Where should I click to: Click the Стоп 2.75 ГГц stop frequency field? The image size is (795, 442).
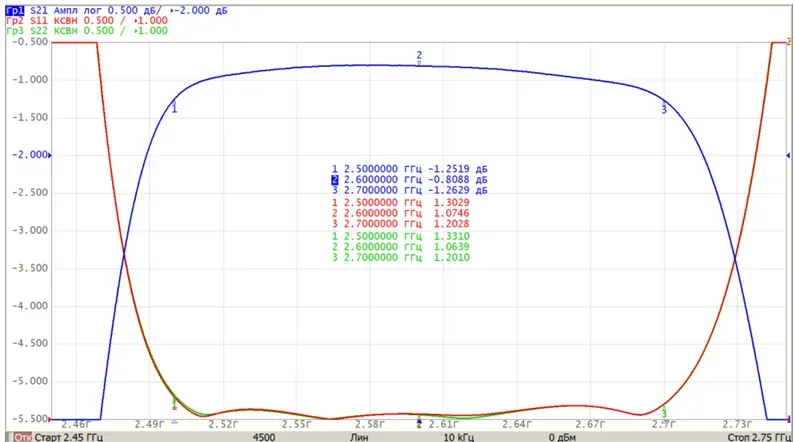point(759,437)
